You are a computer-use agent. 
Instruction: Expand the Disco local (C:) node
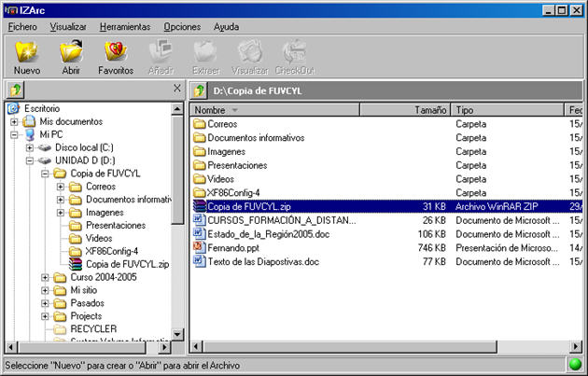(x=31, y=147)
